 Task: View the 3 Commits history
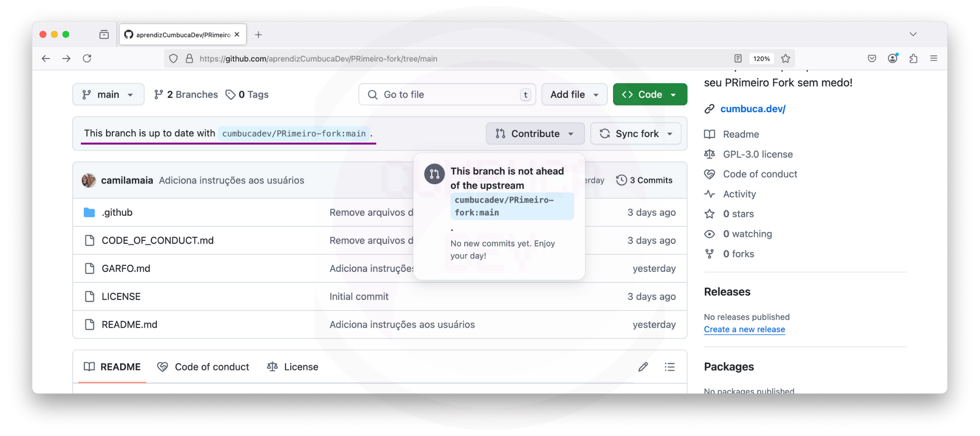click(x=645, y=180)
